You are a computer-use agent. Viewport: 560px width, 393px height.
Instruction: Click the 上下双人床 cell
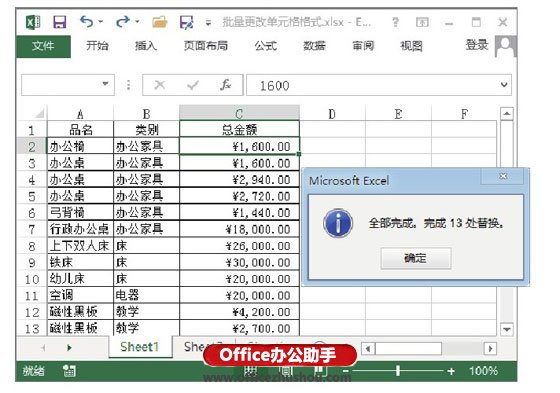pos(80,246)
